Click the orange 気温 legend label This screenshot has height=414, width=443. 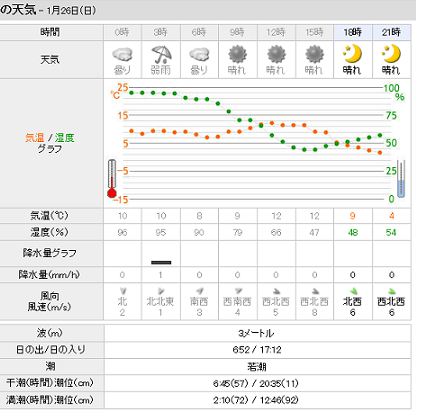35,138
